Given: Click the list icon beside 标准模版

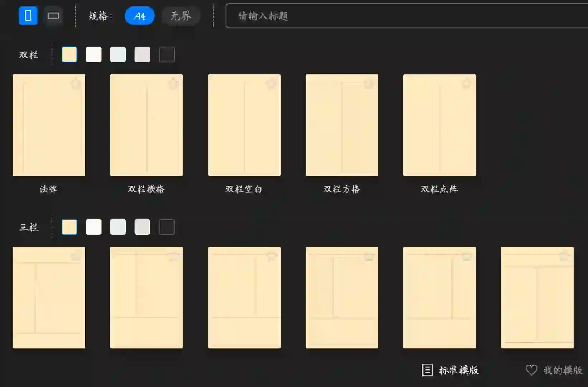Looking at the screenshot, I should coord(427,369).
